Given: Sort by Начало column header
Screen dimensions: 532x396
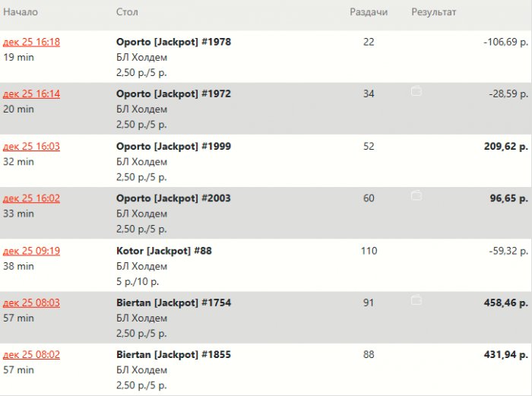Looking at the screenshot, I should (x=21, y=12).
